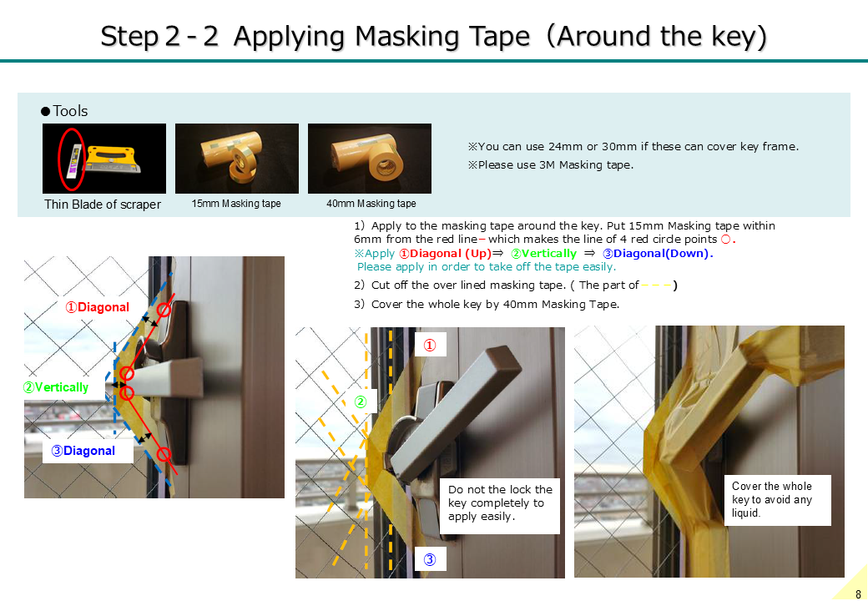The height and width of the screenshot is (601, 868).
Task: Click the red ①Diagonal label
Action: 98,307
